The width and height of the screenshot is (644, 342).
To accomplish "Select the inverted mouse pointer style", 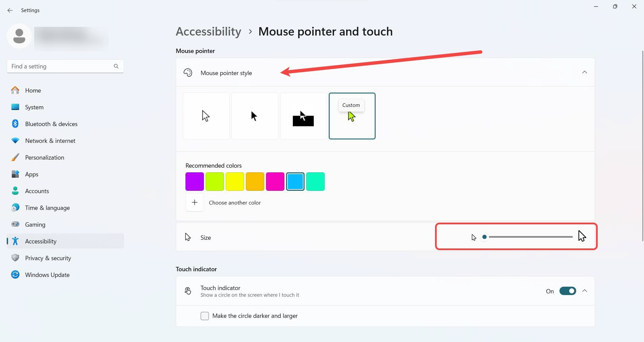I will pos(303,116).
